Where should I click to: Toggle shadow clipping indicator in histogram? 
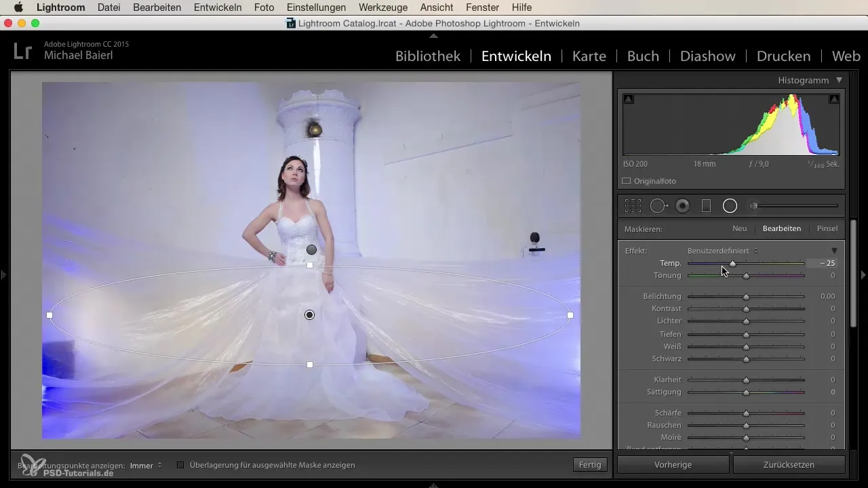(629, 99)
